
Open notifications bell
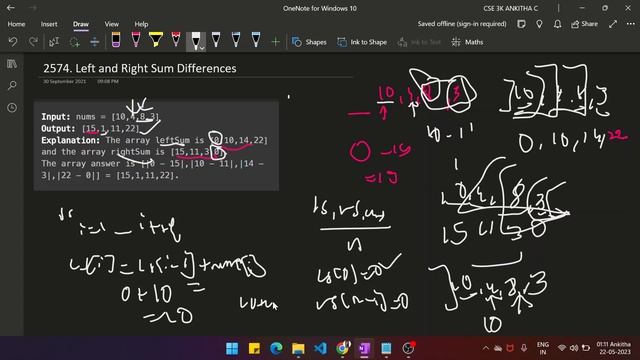[x=558, y=24]
